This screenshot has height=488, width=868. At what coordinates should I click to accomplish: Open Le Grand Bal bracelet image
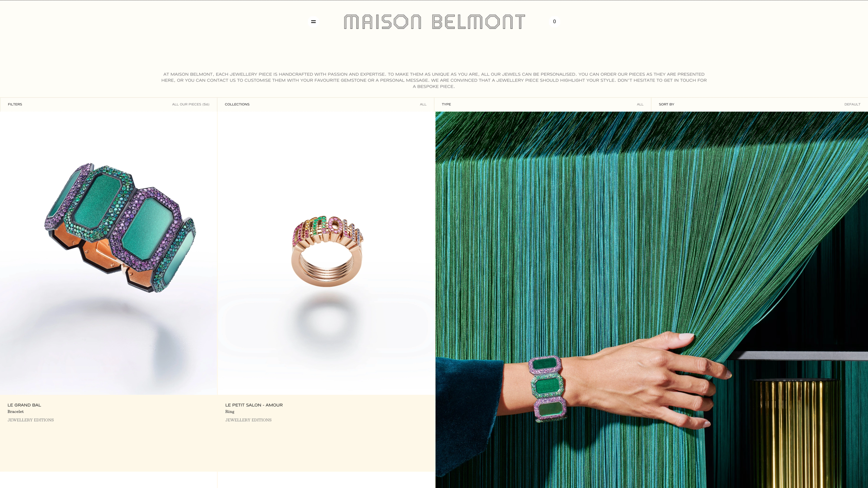click(108, 253)
